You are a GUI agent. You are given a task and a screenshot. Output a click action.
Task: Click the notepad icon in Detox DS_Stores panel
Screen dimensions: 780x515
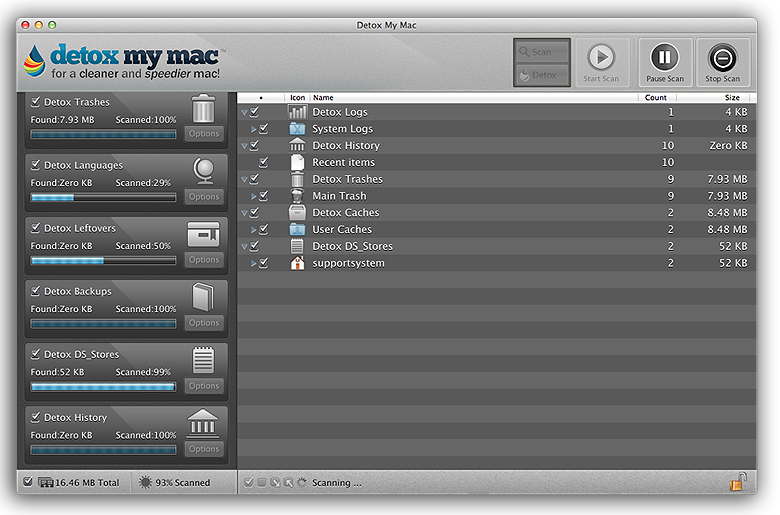pos(203,360)
